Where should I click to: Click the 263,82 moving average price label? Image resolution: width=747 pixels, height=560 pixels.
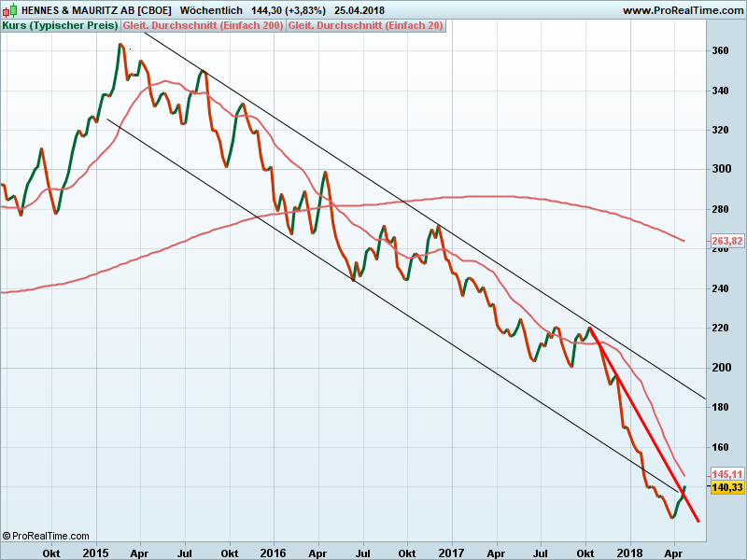726,240
